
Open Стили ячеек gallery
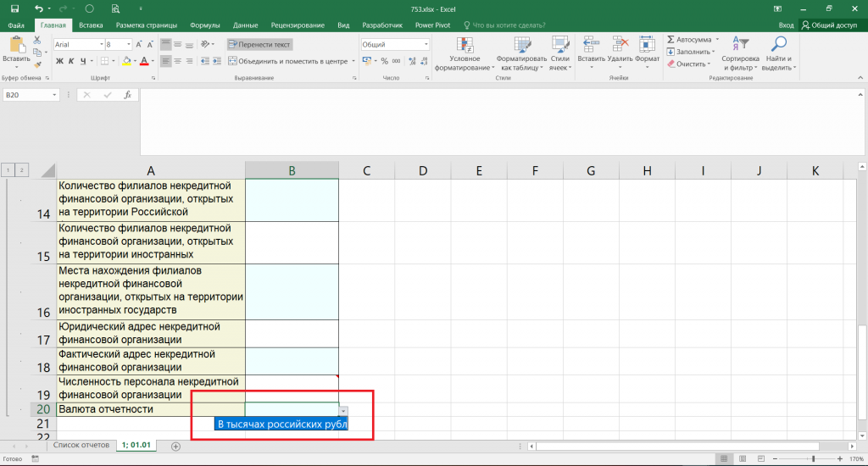click(560, 53)
